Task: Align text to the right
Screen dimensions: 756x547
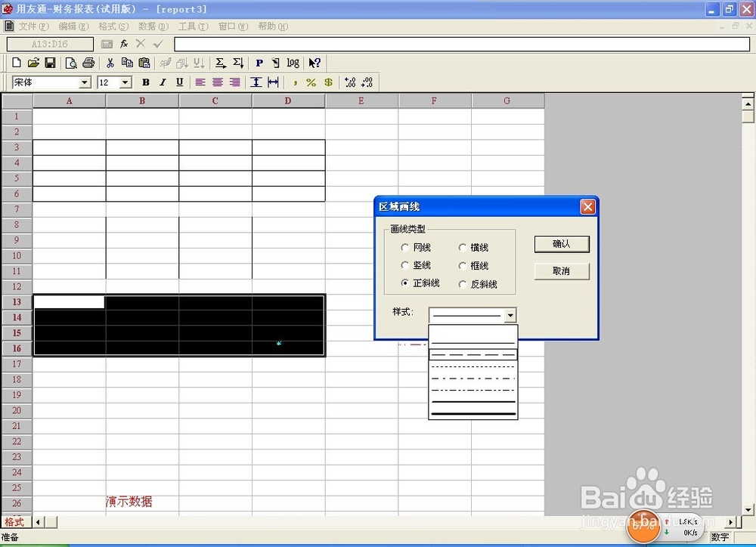Action: point(235,82)
